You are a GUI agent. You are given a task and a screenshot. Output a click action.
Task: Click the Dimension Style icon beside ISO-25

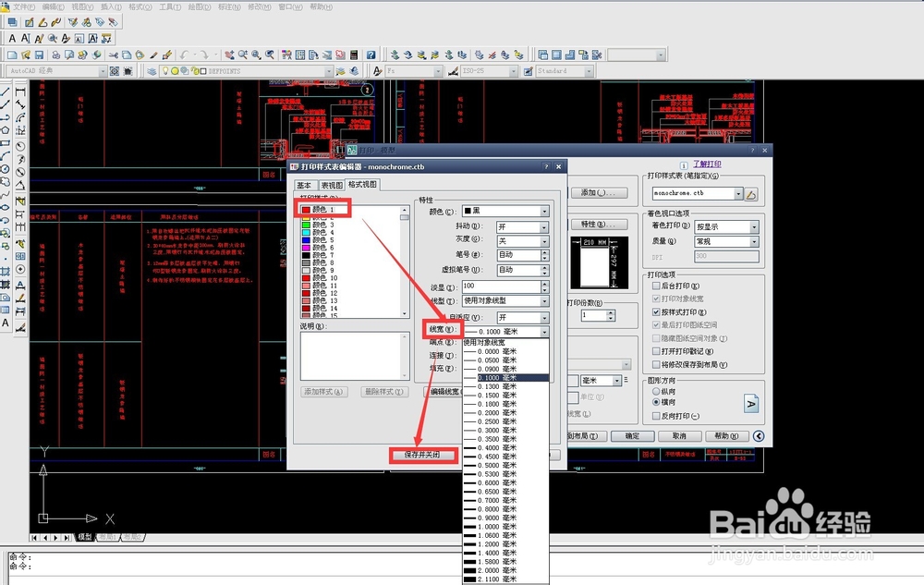453,70
